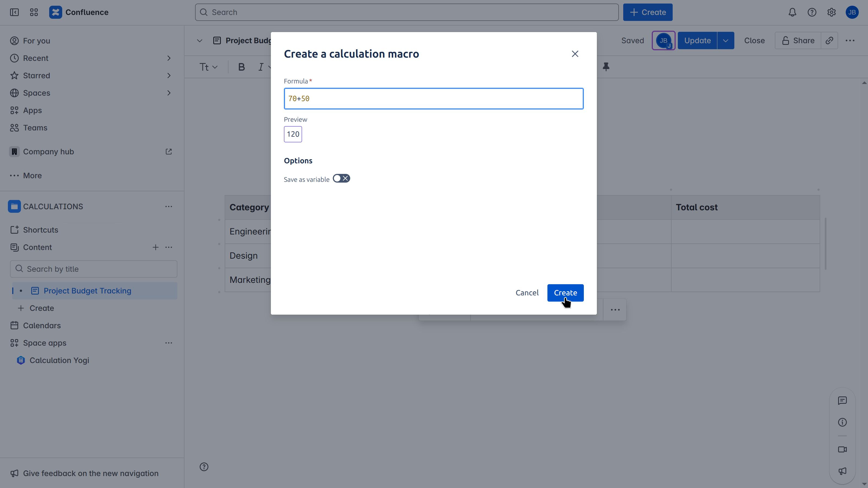Open Calculation Yogi space app
This screenshot has width=868, height=488.
pos(59,360)
